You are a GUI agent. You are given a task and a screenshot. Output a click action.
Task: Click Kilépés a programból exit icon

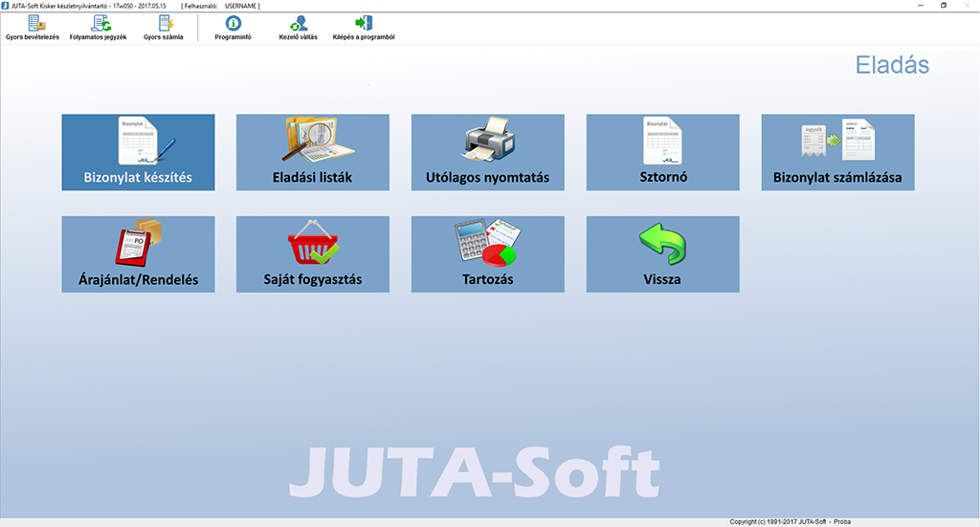[363, 28]
